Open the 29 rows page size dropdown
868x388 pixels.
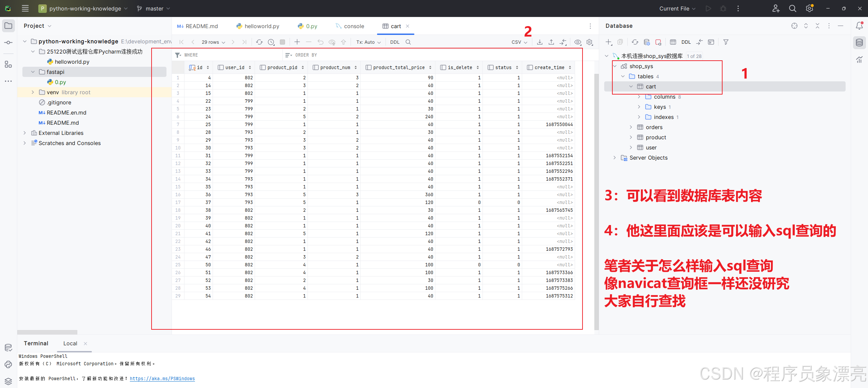(213, 42)
